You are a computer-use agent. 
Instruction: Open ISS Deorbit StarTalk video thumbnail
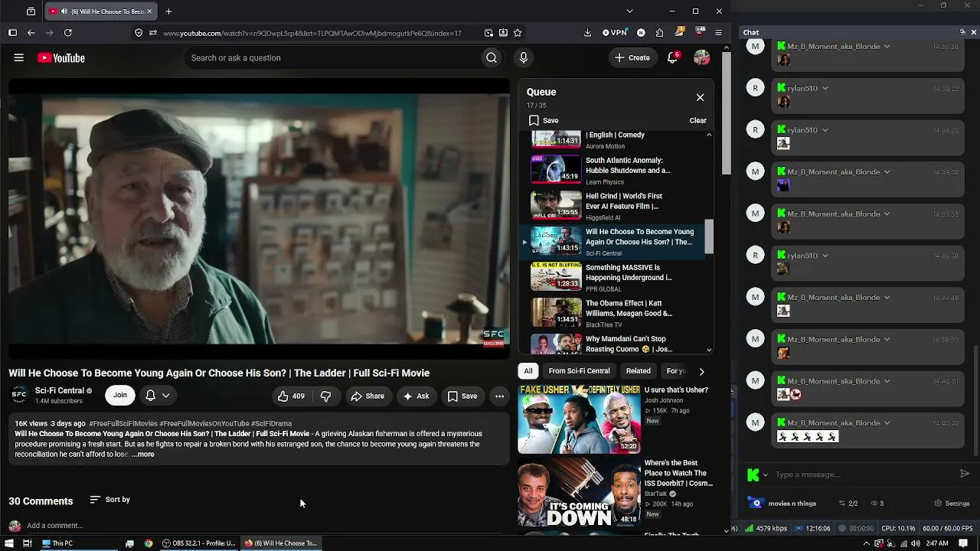[580, 492]
